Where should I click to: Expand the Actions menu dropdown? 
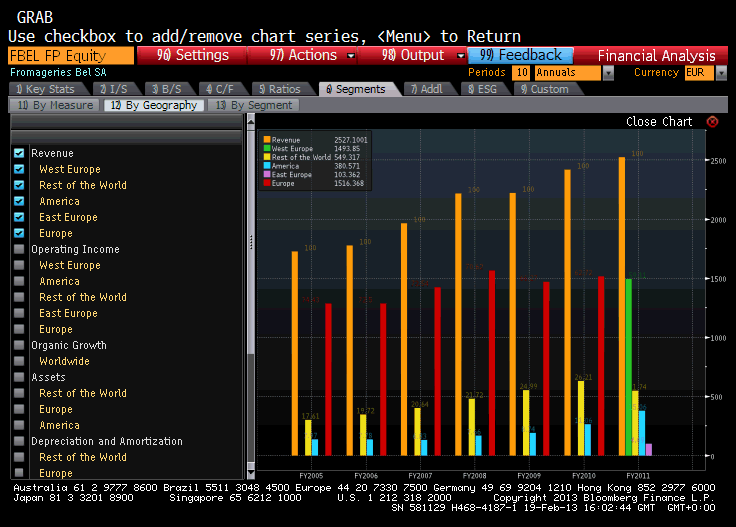(x=351, y=56)
